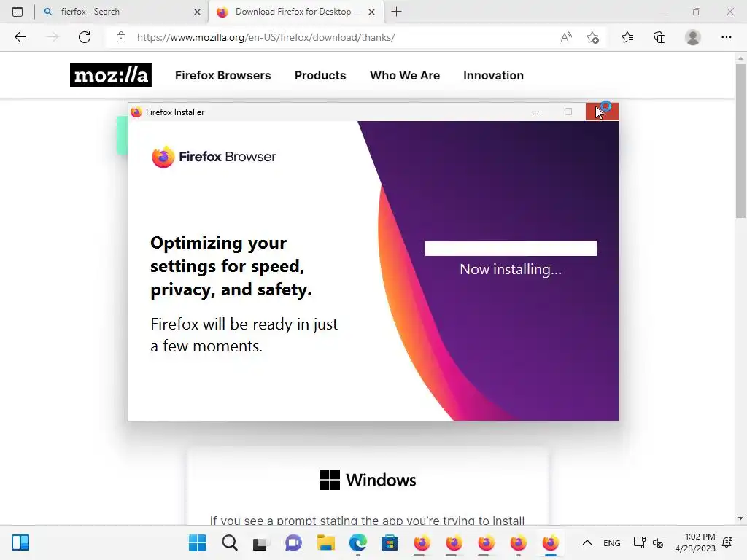Open the clock and date flyout
Screen dimensions: 747x560
pos(694,542)
